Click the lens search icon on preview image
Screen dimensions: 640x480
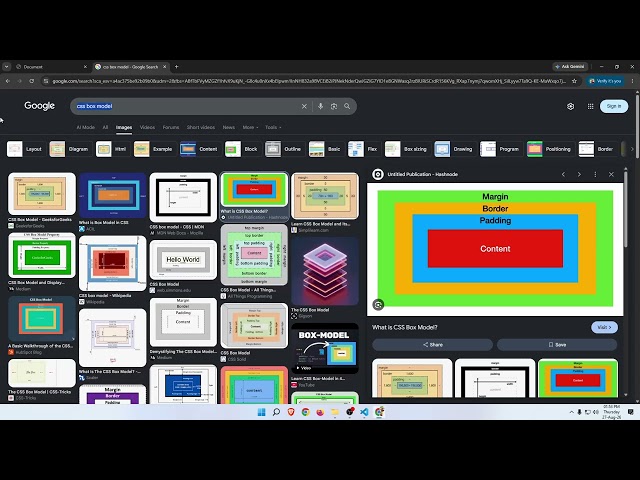(378, 304)
